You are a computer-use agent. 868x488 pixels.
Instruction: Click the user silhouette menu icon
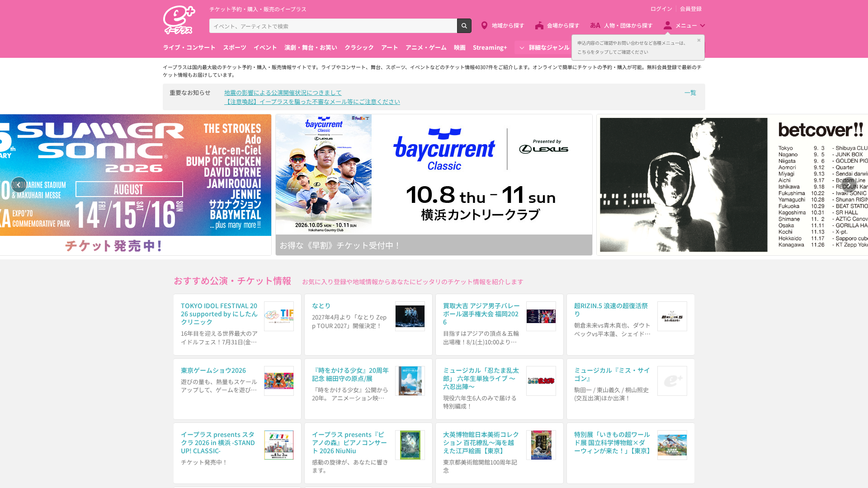(x=668, y=26)
